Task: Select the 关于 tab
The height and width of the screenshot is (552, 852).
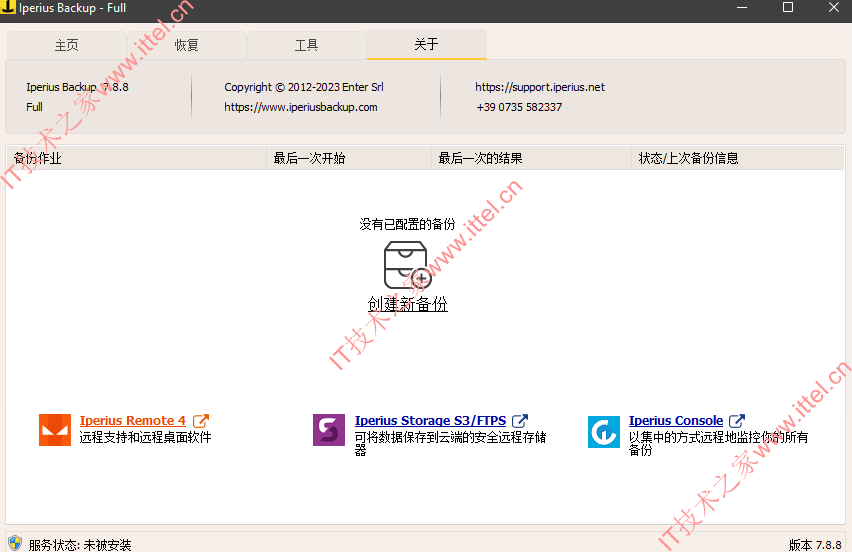Action: point(427,44)
